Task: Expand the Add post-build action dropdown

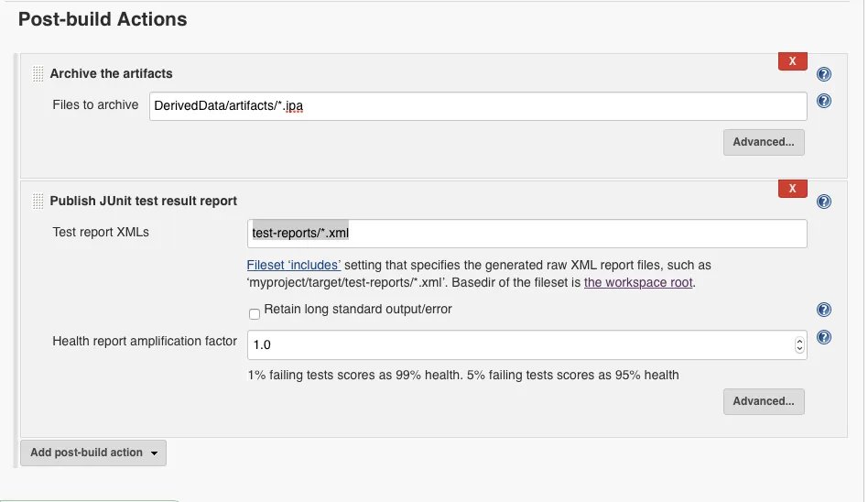Action: 92,453
